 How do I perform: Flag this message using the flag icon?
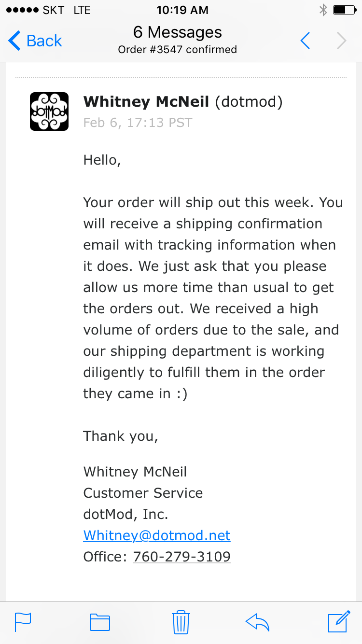coord(23,621)
